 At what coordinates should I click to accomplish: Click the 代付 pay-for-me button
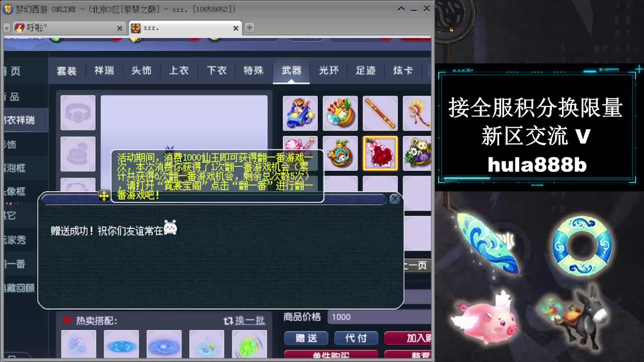click(356, 338)
